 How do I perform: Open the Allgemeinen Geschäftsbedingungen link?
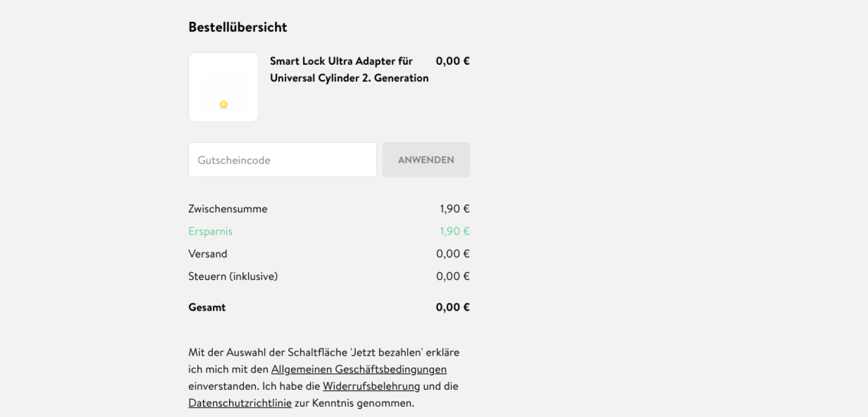pyautogui.click(x=359, y=369)
